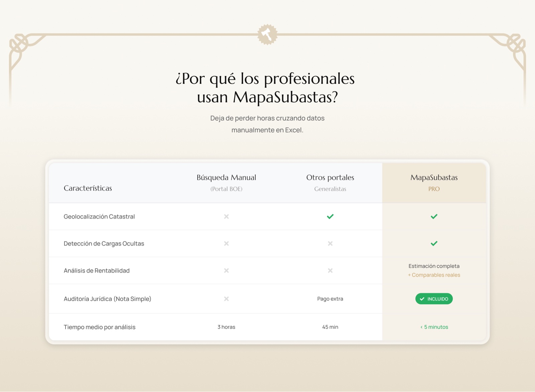Click the 3 horas cell

coord(226,327)
